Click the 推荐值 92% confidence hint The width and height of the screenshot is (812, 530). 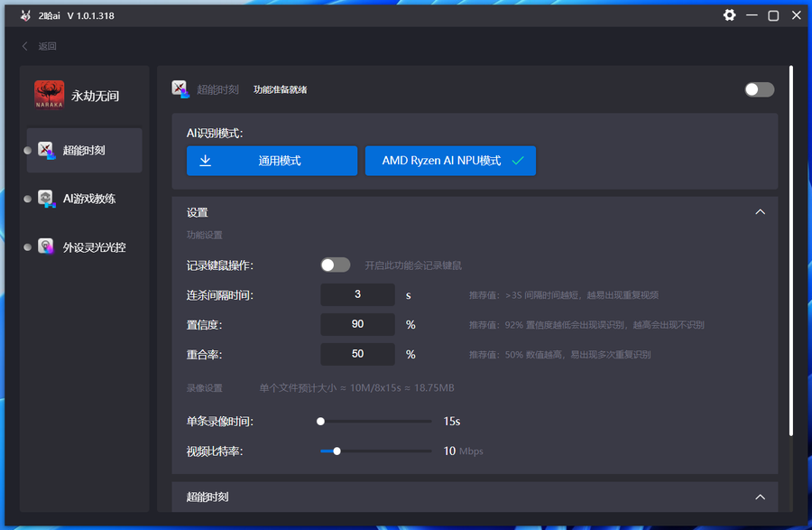[586, 325]
